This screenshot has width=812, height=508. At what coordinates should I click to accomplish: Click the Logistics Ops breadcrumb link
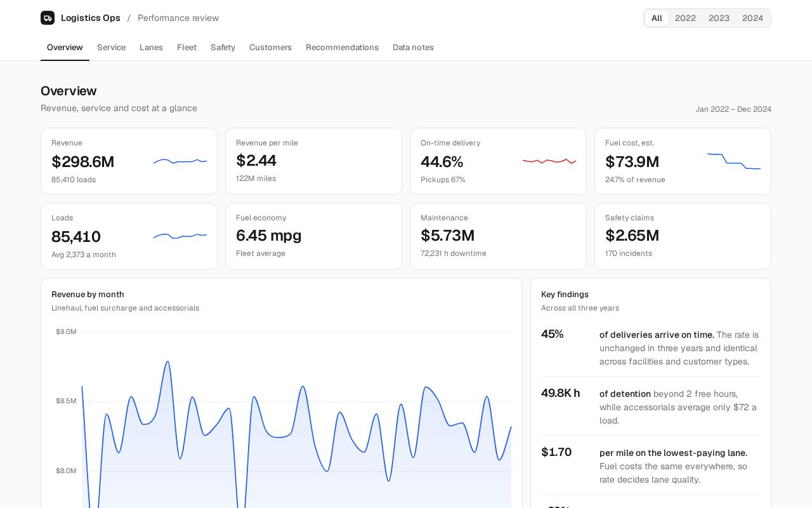[91, 18]
